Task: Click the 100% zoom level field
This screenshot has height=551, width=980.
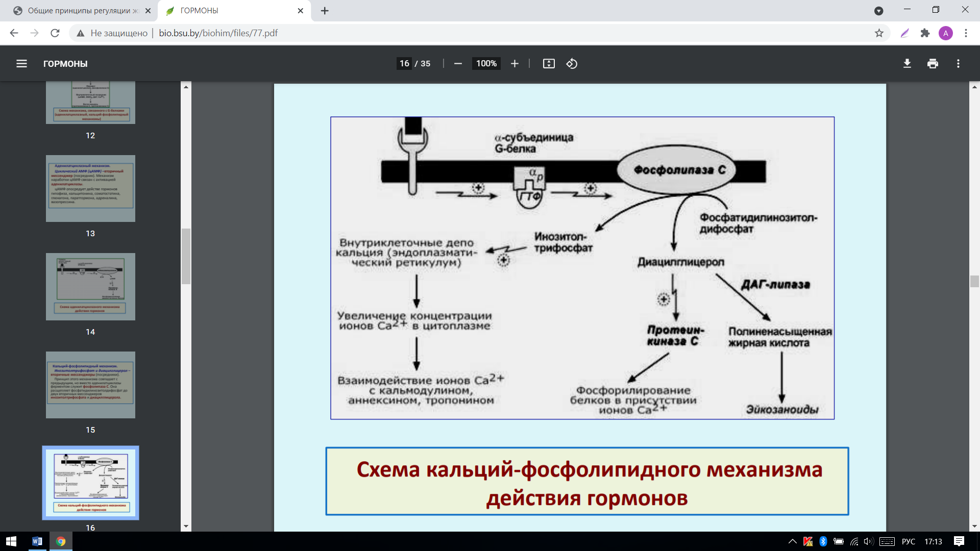Action: coord(486,64)
